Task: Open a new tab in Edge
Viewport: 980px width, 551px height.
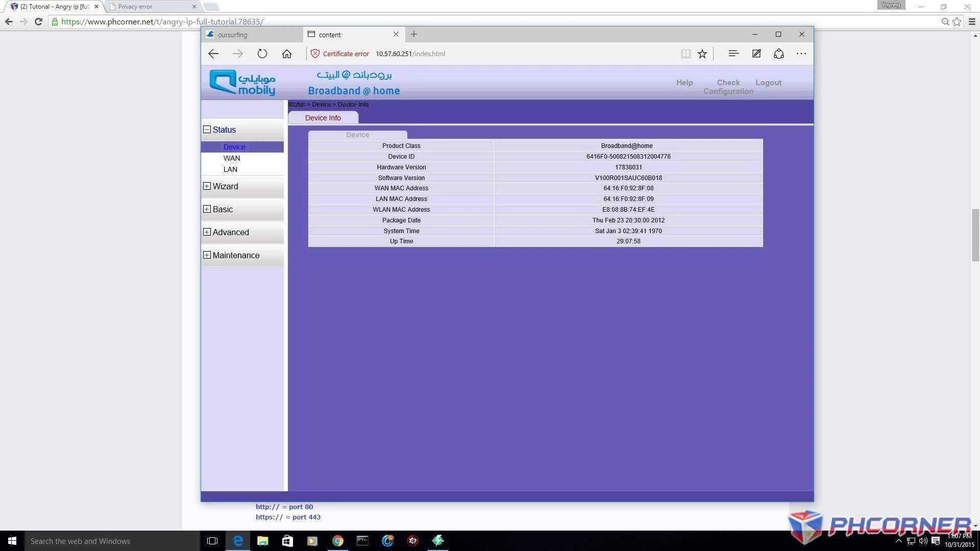Action: pyautogui.click(x=414, y=34)
